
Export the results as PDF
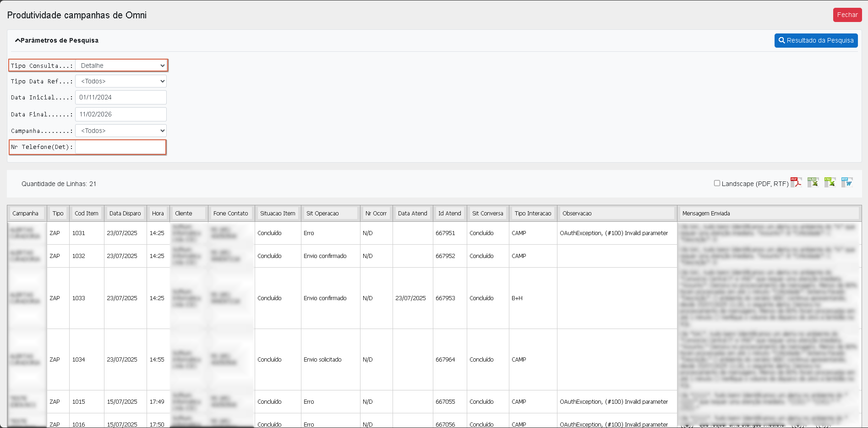click(x=796, y=182)
